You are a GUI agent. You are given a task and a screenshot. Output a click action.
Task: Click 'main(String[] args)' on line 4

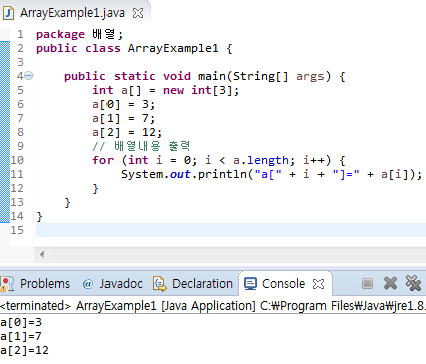[264, 76]
